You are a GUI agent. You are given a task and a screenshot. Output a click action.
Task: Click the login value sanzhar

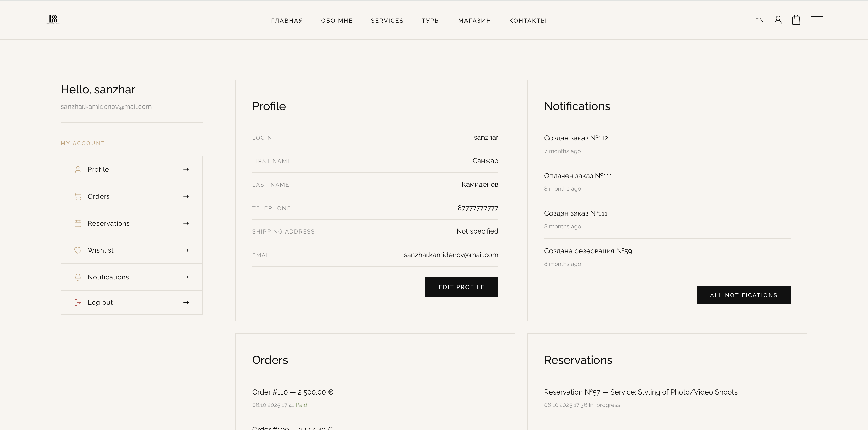click(x=486, y=137)
